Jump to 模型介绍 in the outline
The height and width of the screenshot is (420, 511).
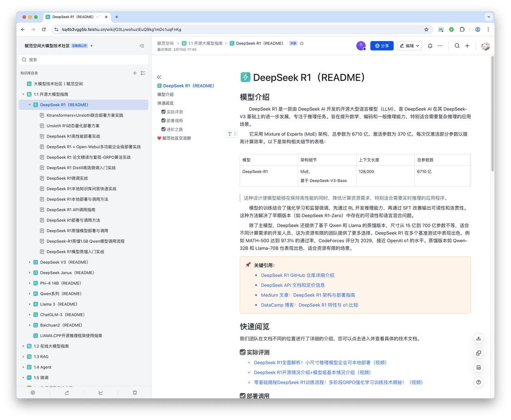(x=165, y=95)
